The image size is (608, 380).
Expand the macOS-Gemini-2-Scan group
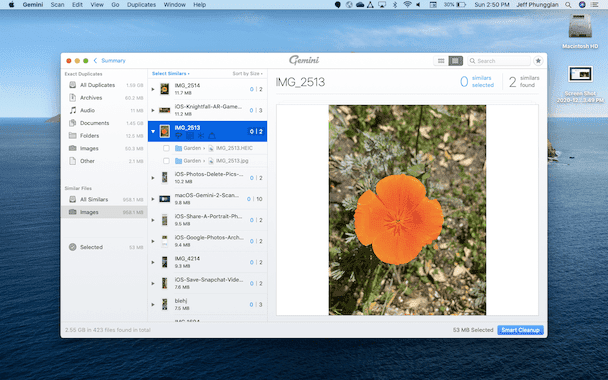click(x=153, y=199)
